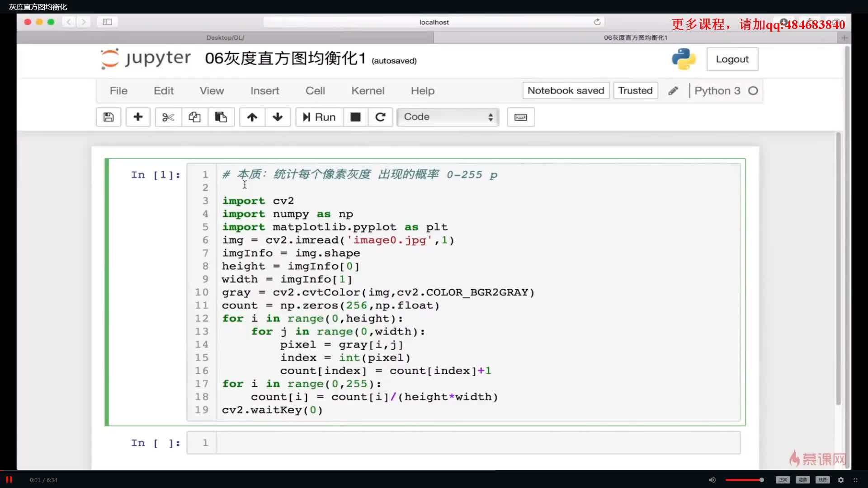Open the cell type Code dropdown
Viewport: 868px width, 488px height.
448,117
